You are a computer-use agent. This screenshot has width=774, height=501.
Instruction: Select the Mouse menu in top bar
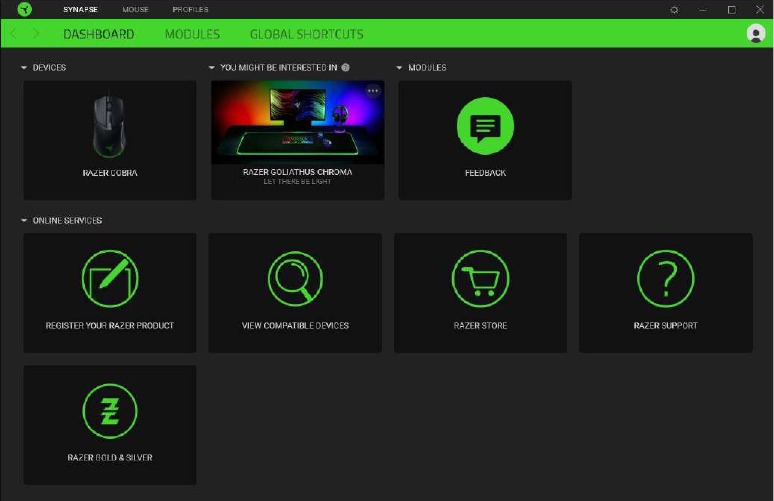pos(135,9)
